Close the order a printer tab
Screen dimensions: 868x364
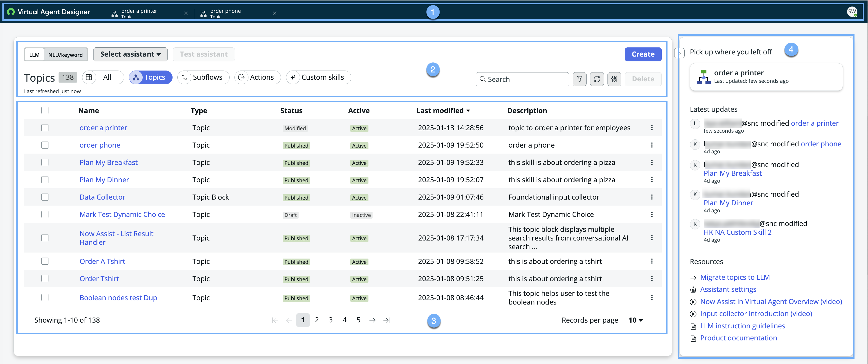(186, 13)
